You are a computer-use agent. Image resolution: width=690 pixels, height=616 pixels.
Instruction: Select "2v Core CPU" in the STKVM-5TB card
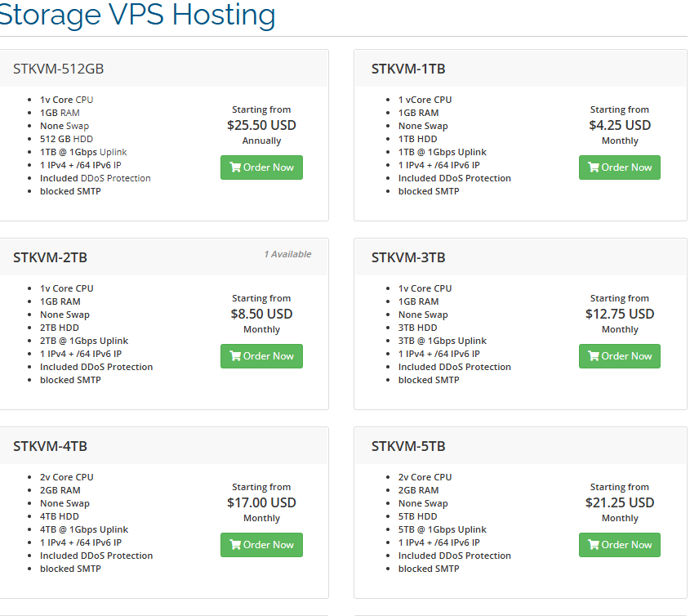coord(425,477)
